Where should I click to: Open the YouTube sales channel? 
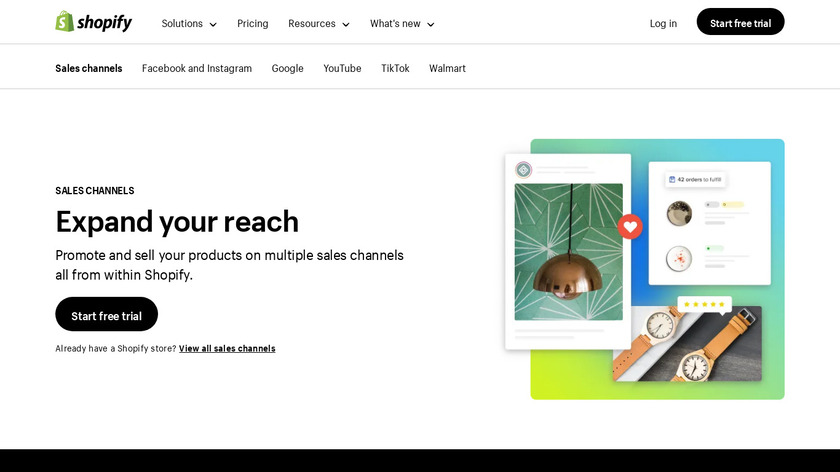342,69
